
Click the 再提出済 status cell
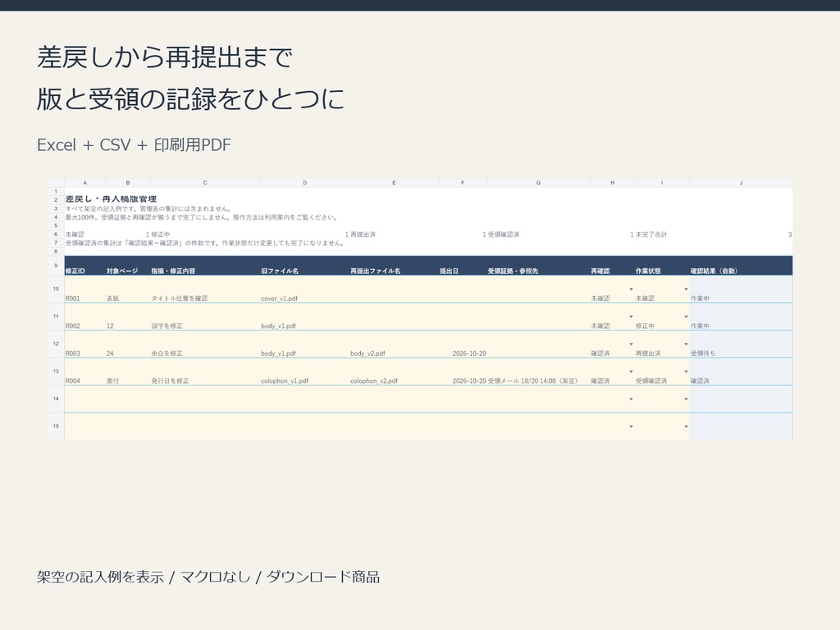662,345
